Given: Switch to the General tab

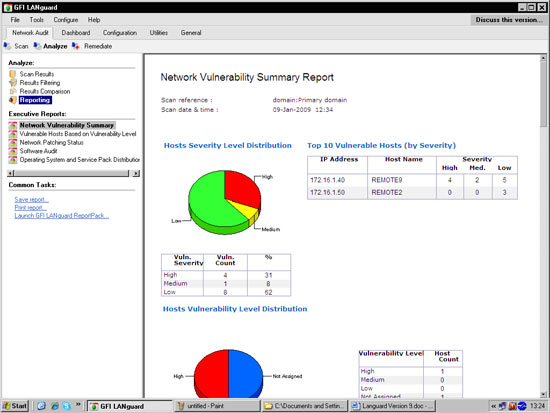Looking at the screenshot, I should pos(191,33).
